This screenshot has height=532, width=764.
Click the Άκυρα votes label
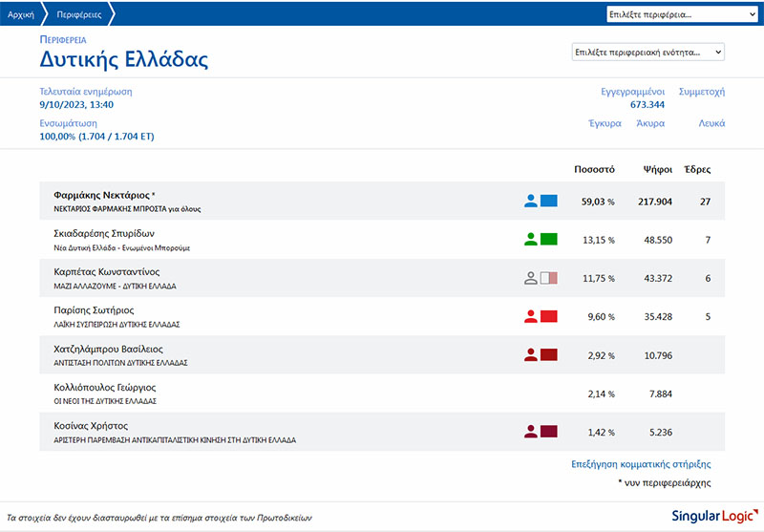click(649, 123)
